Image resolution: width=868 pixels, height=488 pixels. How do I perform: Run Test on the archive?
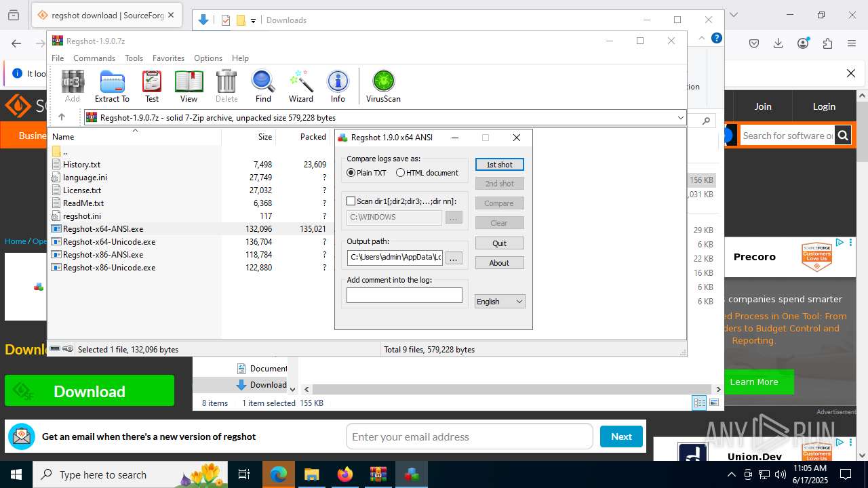(152, 86)
